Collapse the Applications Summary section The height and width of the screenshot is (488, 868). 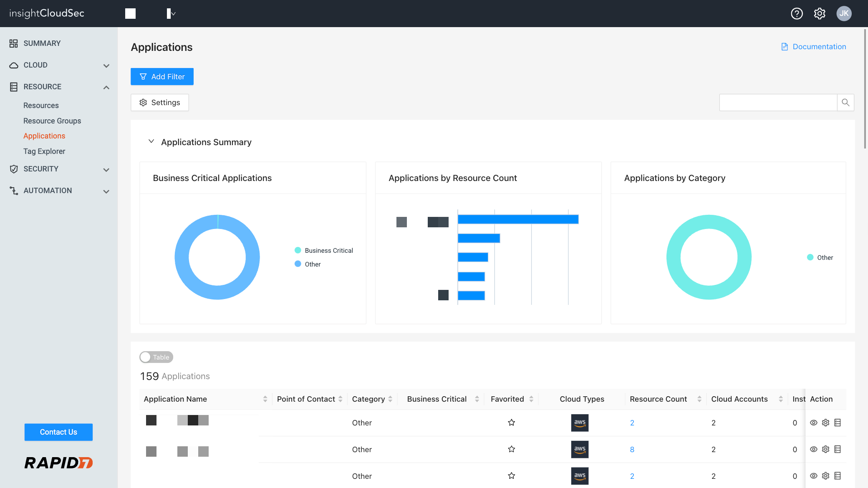click(x=151, y=142)
